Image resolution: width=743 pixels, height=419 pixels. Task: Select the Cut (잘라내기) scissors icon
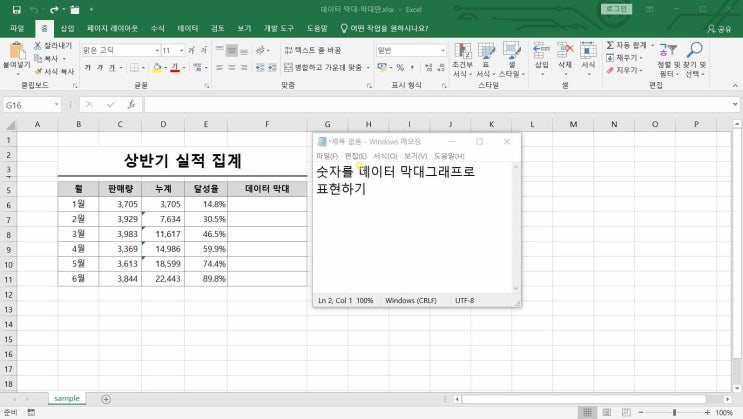(39, 46)
